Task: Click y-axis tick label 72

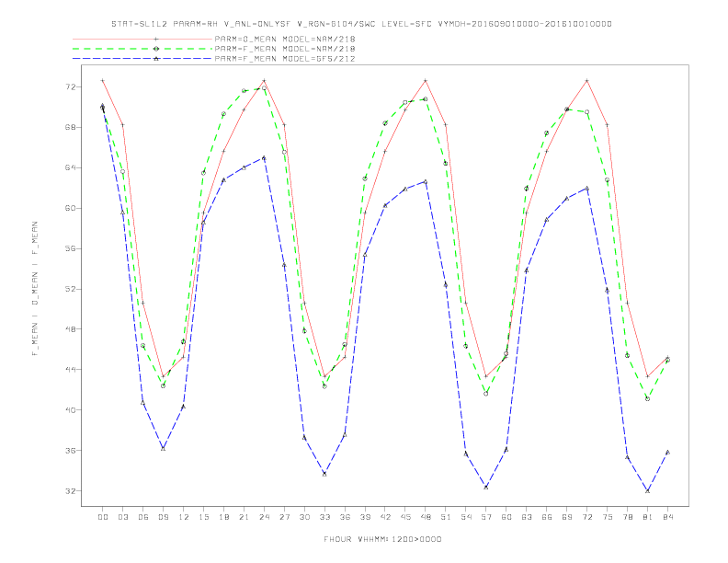Action: 71,86
